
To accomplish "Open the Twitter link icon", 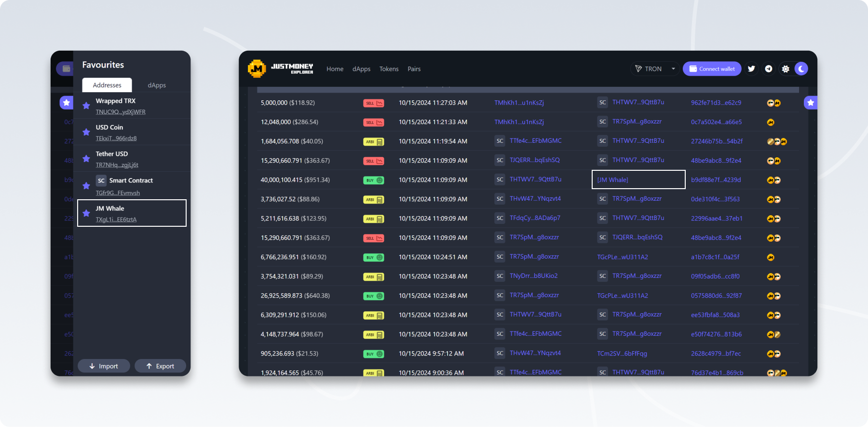I will coord(751,69).
